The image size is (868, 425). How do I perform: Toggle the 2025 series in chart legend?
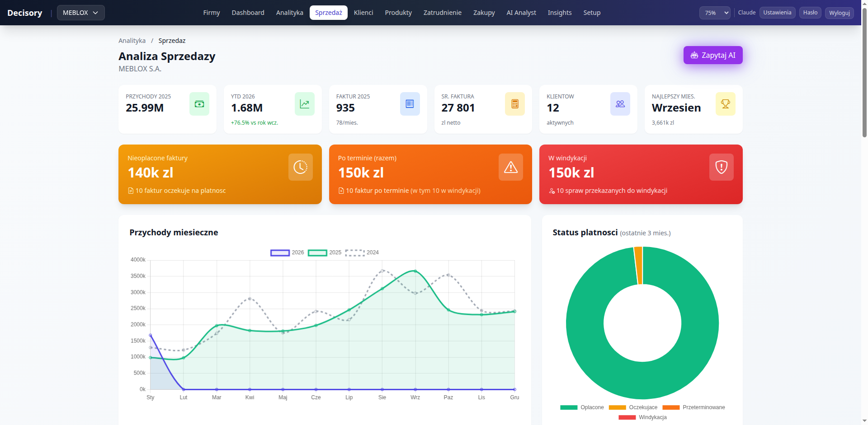click(318, 252)
